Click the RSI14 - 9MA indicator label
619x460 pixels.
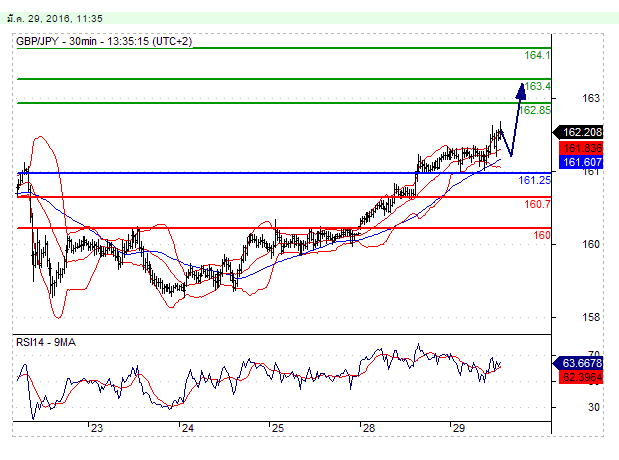click(46, 342)
